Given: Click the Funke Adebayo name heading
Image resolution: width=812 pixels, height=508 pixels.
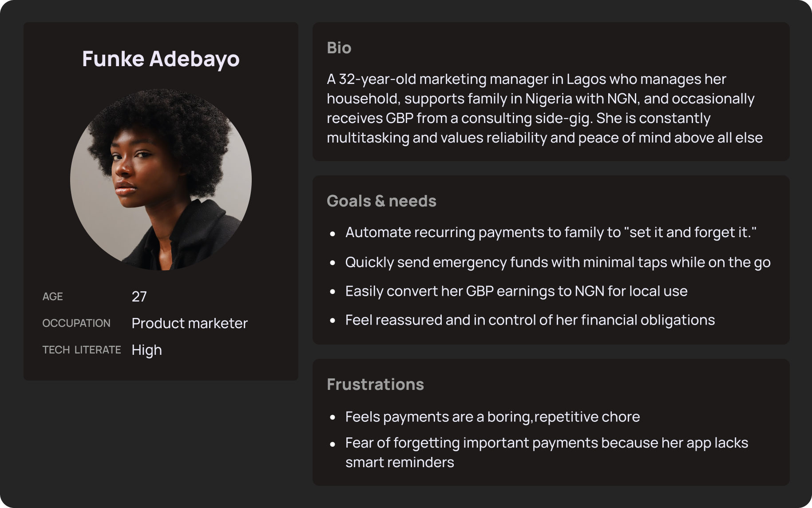Looking at the screenshot, I should coord(161,59).
